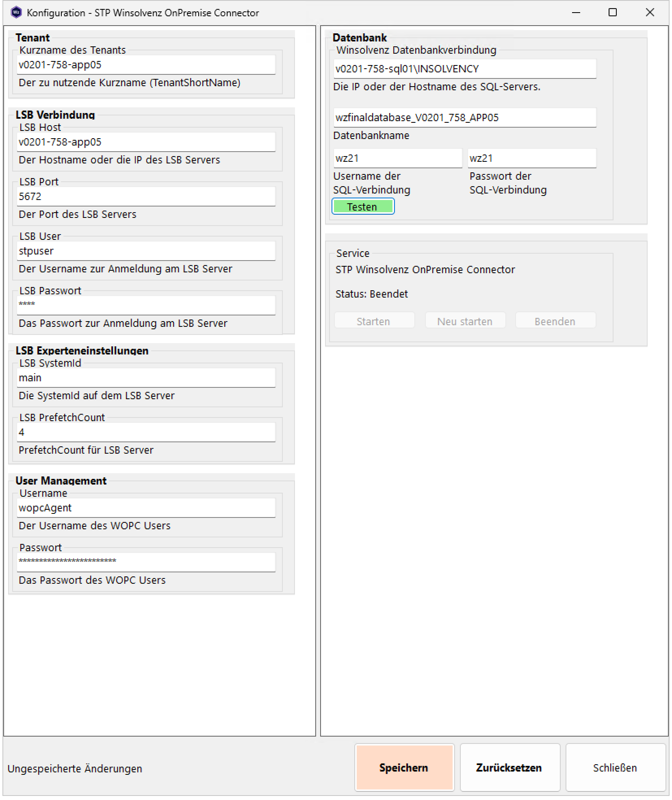Click the SQL-Verbindung Passwort field
The image size is (672, 800).
[532, 158]
